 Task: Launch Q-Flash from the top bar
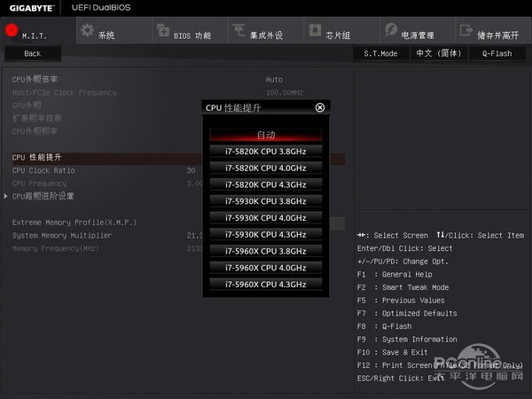pos(497,53)
